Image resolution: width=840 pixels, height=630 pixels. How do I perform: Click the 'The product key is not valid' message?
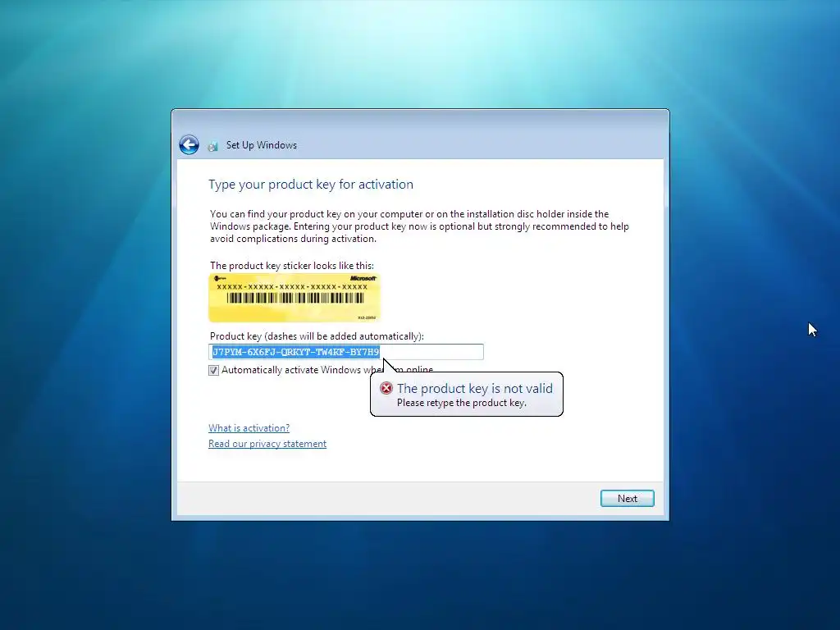tap(475, 388)
